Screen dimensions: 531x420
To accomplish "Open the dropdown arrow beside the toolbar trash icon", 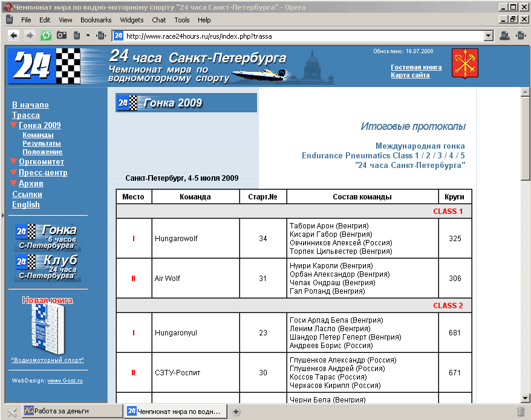I will coord(88,35).
